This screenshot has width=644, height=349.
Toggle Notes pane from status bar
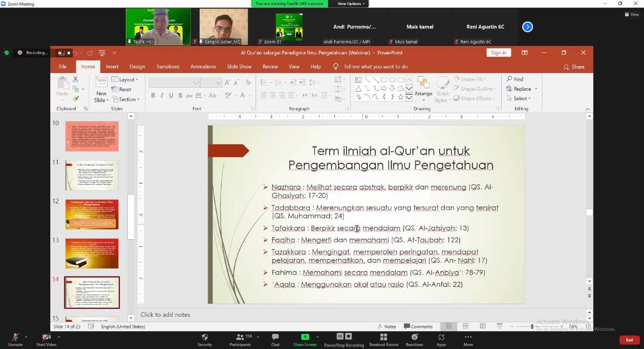coord(387,326)
